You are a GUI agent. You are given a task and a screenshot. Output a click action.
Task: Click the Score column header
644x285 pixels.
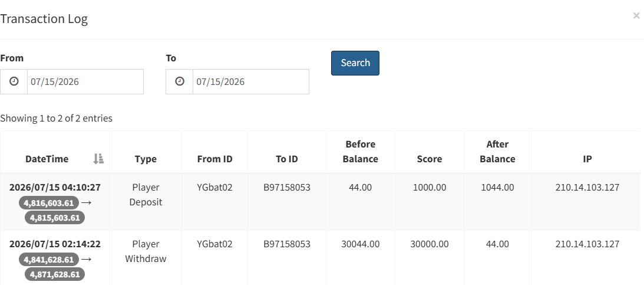[430, 159]
